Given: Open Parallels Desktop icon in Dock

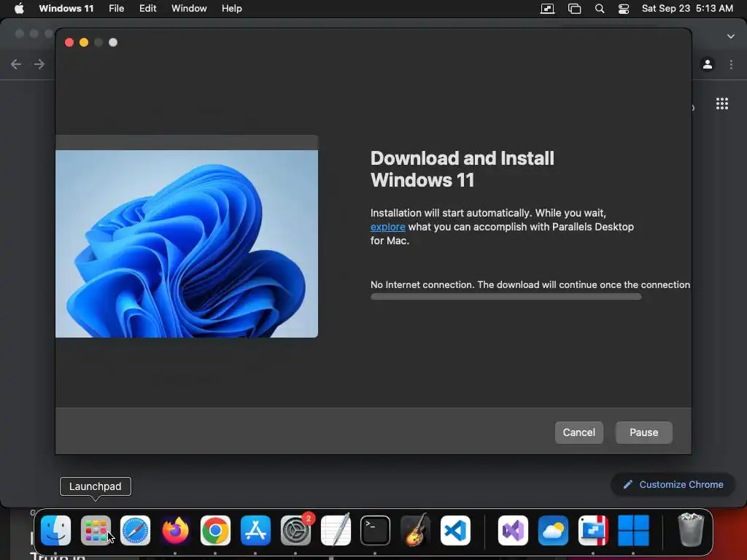Looking at the screenshot, I should pos(593,530).
